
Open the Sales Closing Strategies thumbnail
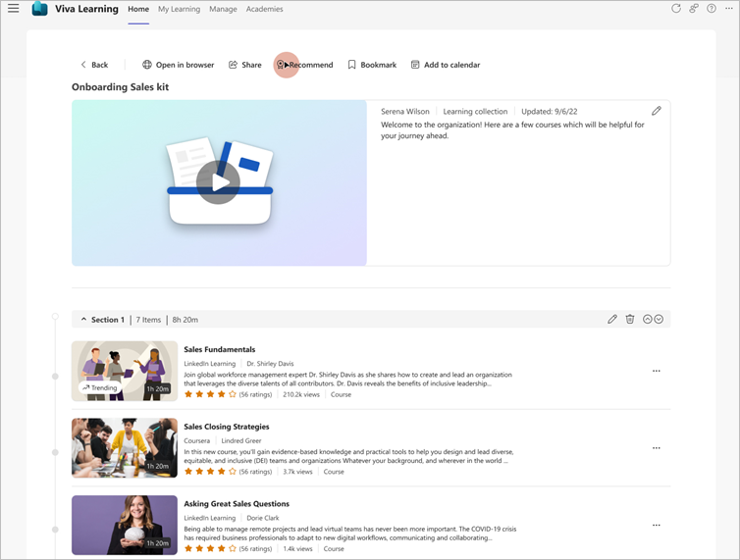tap(125, 448)
